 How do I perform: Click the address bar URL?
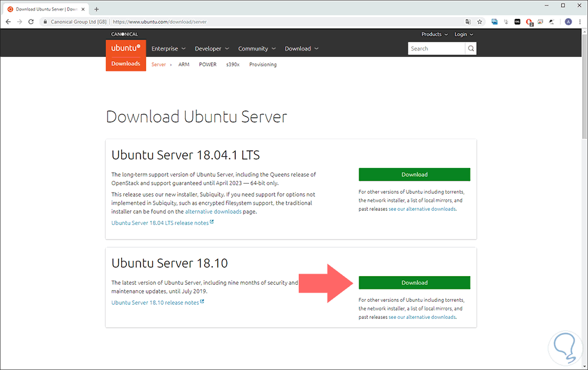click(x=160, y=22)
